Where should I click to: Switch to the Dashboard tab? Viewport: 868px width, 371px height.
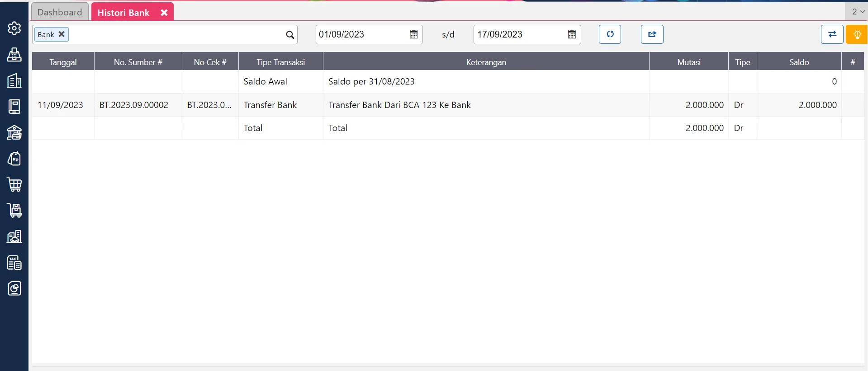click(x=60, y=12)
